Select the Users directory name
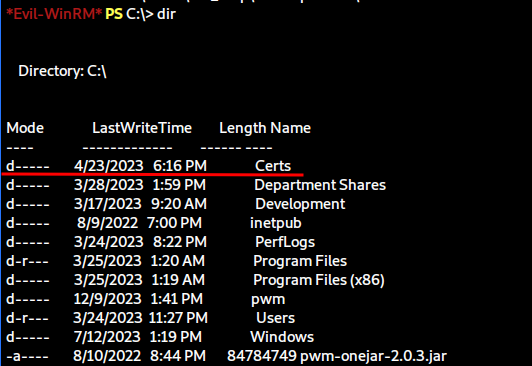 (275, 318)
